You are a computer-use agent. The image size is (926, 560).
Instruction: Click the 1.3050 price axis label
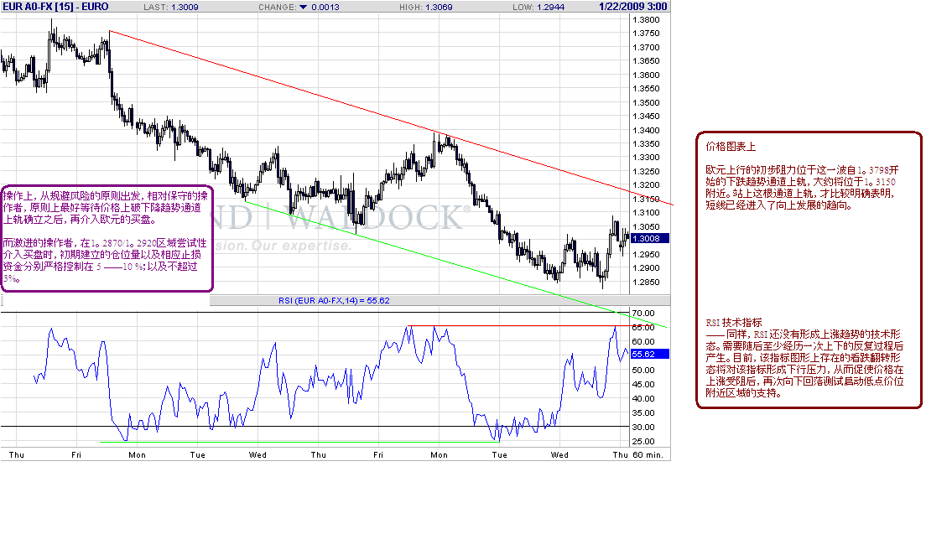646,226
